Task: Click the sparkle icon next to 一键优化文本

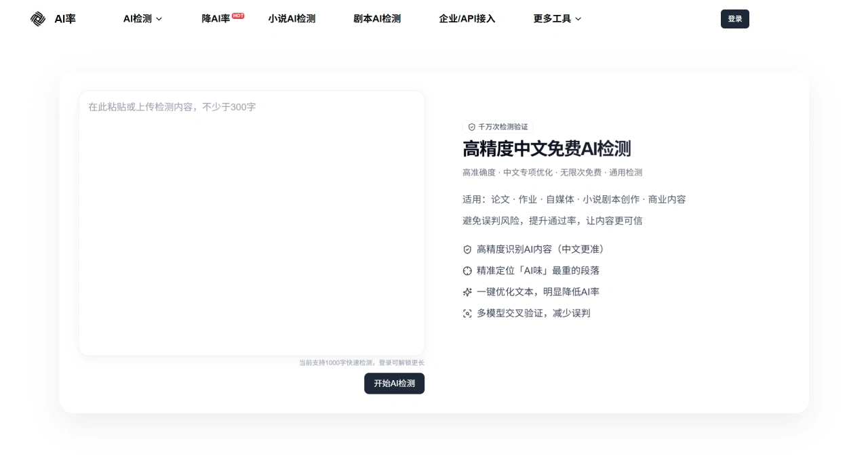Action: [x=467, y=292]
